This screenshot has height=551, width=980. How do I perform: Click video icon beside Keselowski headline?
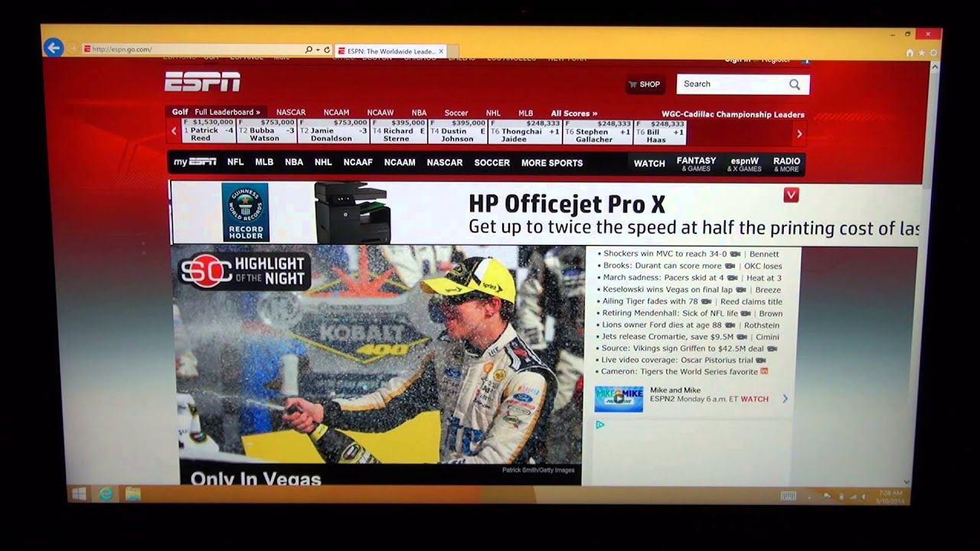740,290
